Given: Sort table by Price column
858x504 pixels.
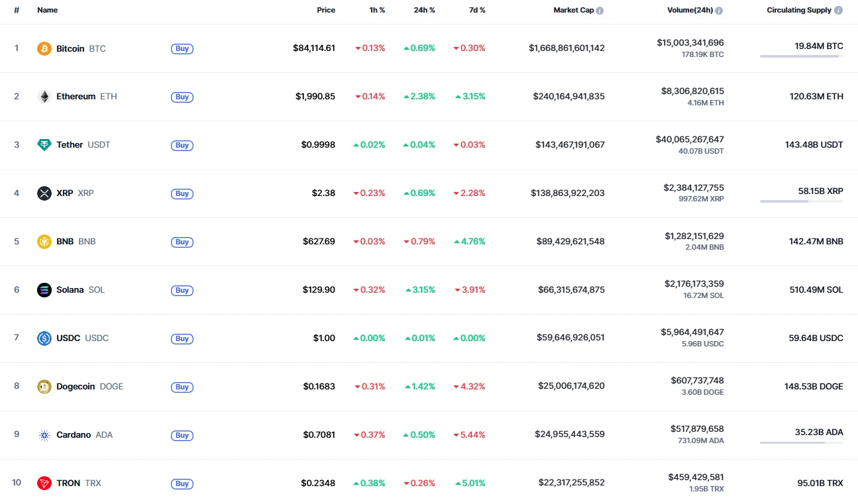Looking at the screenshot, I should pyautogui.click(x=326, y=10).
